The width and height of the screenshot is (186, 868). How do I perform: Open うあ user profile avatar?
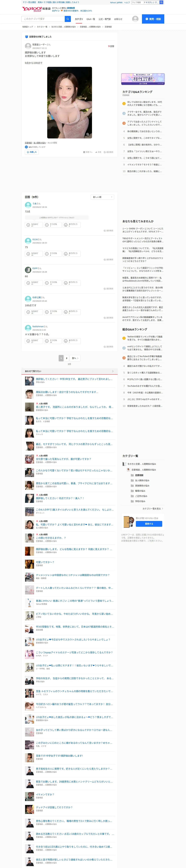tap(28, 205)
